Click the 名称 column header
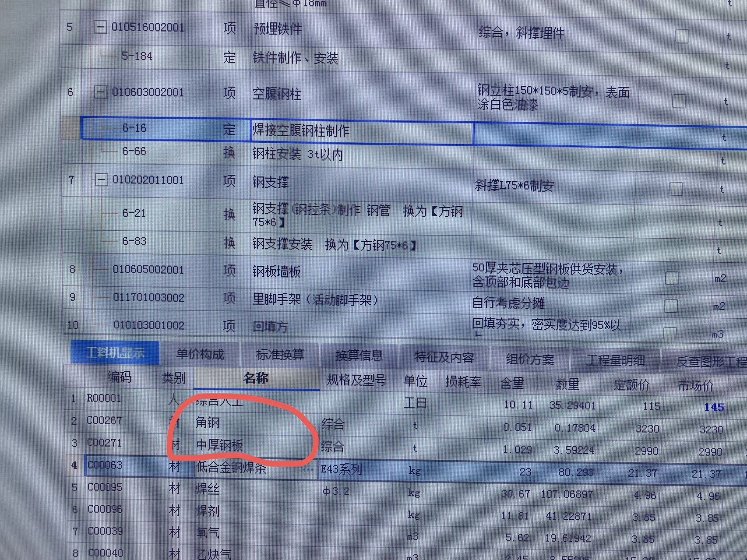The height and width of the screenshot is (560, 747). pos(256,378)
